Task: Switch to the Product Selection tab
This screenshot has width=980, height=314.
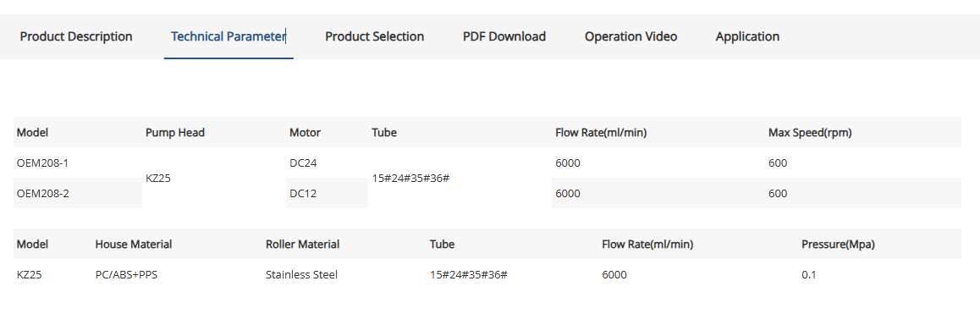Action: 374,36
